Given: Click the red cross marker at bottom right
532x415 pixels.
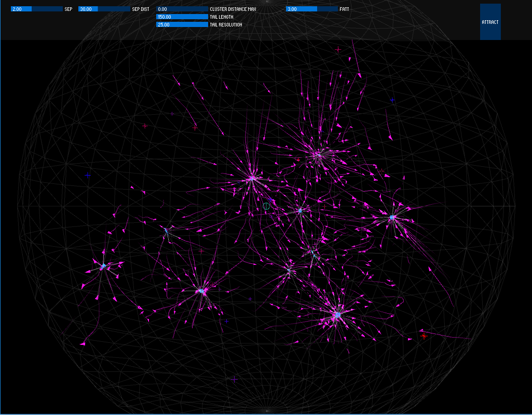Looking at the screenshot, I should pos(424,336).
